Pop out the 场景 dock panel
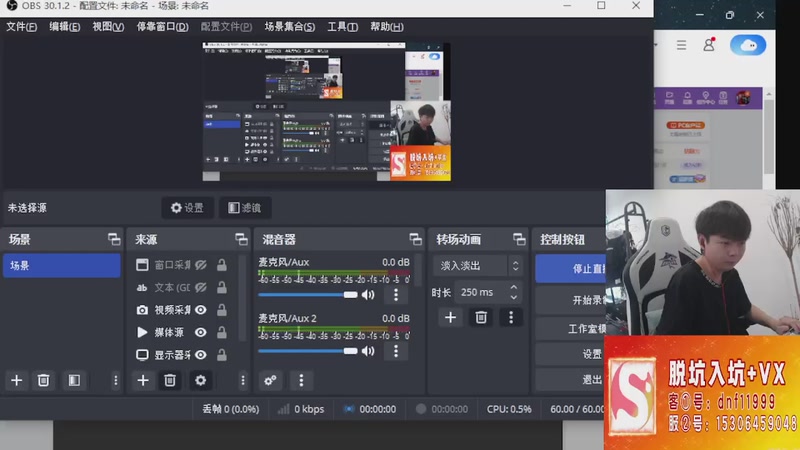800x450 pixels. click(114, 239)
